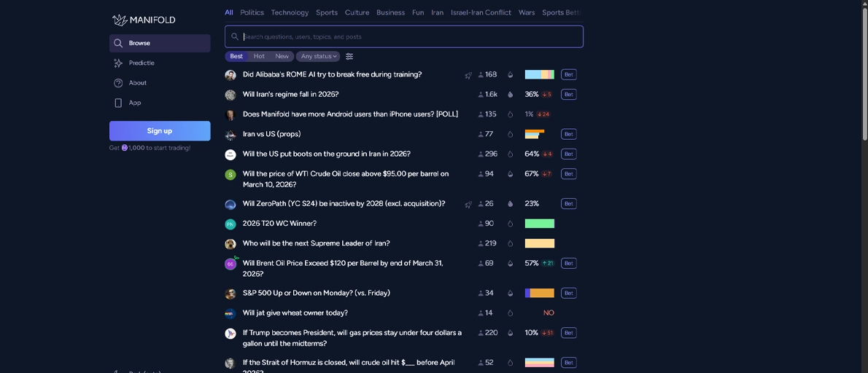Click Bet on Brent Oil Price row

(568, 264)
